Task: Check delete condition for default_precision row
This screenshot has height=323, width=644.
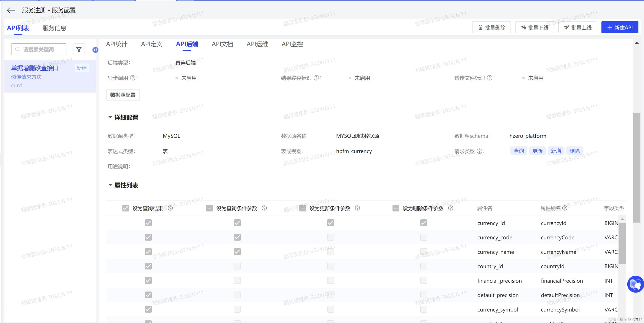Action: pyautogui.click(x=424, y=295)
